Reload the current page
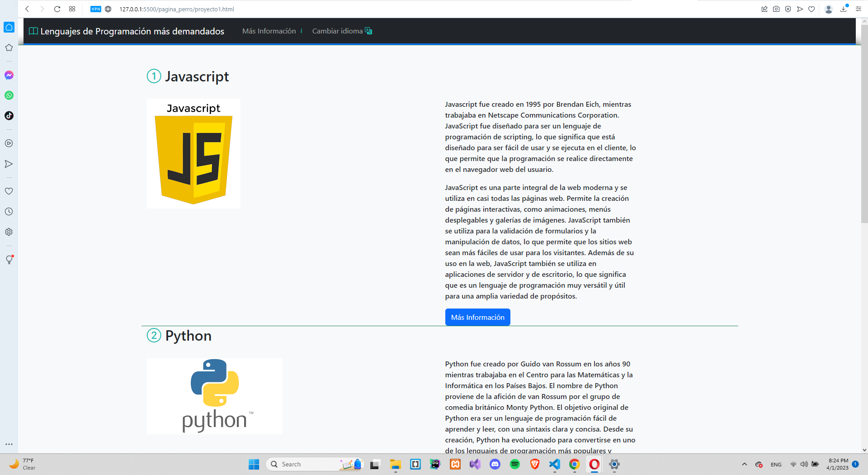Screen dimensions: 868x475 [57, 9]
